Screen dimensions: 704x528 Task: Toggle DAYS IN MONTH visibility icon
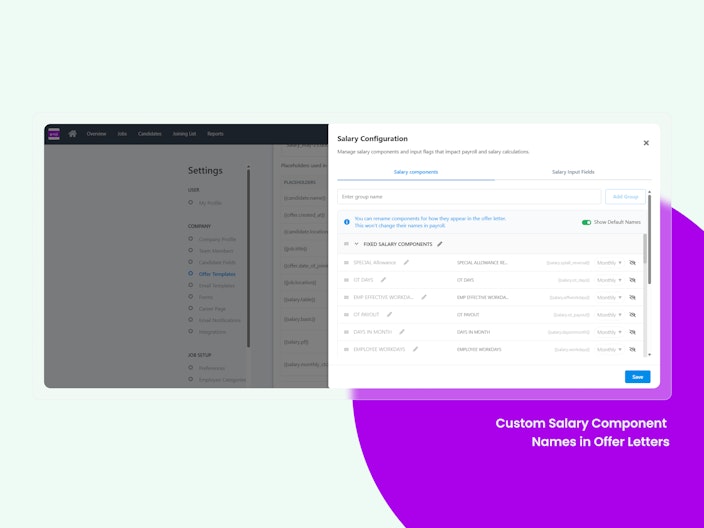[632, 332]
